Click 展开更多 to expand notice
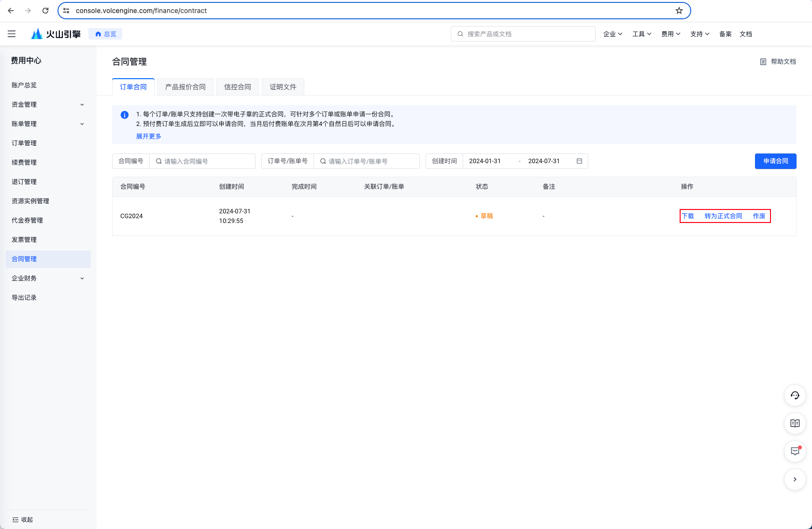 (x=149, y=137)
